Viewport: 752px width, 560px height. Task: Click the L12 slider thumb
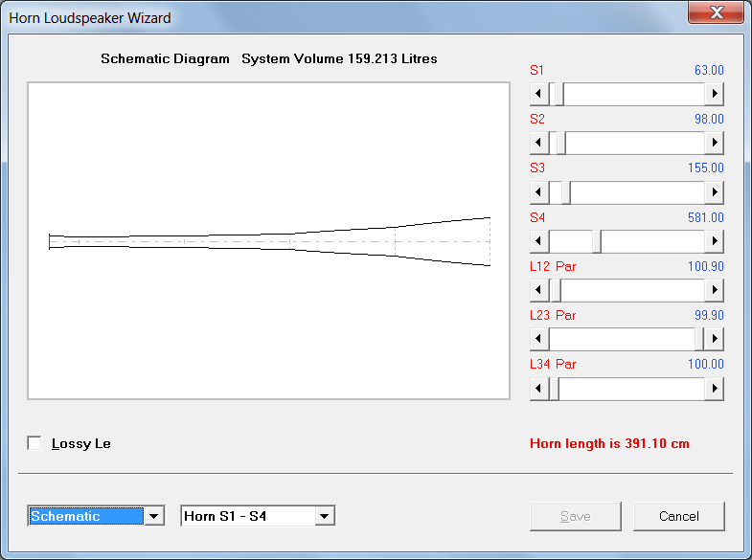(557, 290)
